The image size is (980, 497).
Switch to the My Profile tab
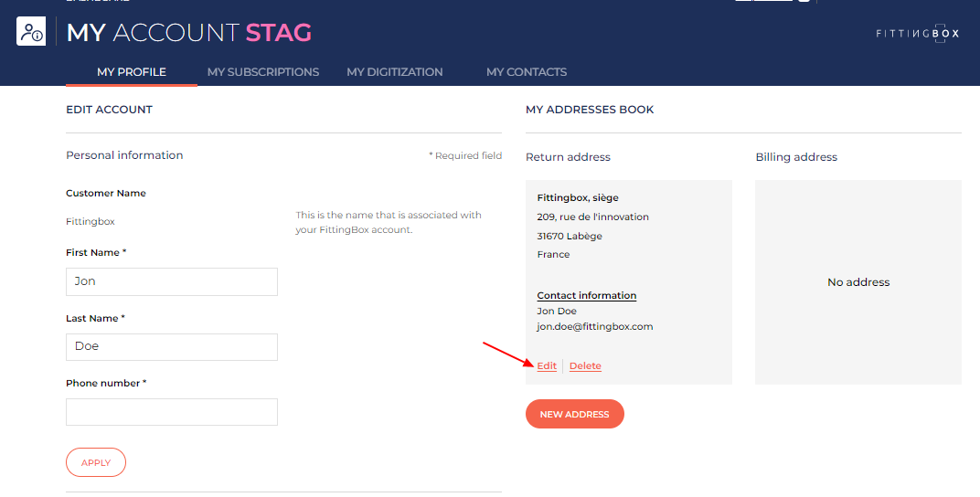(x=132, y=72)
